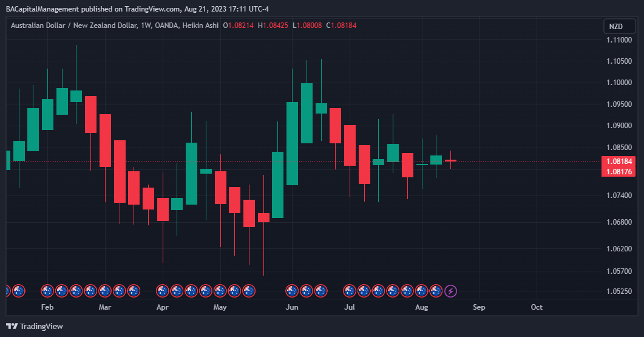Click the low value L1.08008
Screen dimensions: 644x337
point(307,26)
